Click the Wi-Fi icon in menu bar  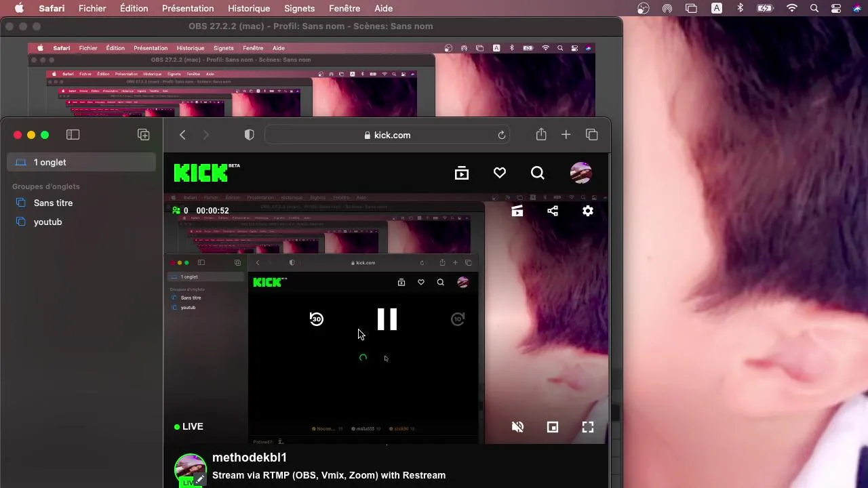[791, 8]
